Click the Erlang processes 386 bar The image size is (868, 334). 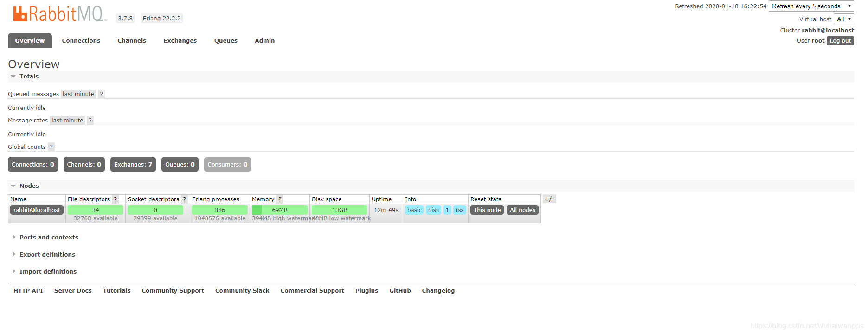point(220,210)
